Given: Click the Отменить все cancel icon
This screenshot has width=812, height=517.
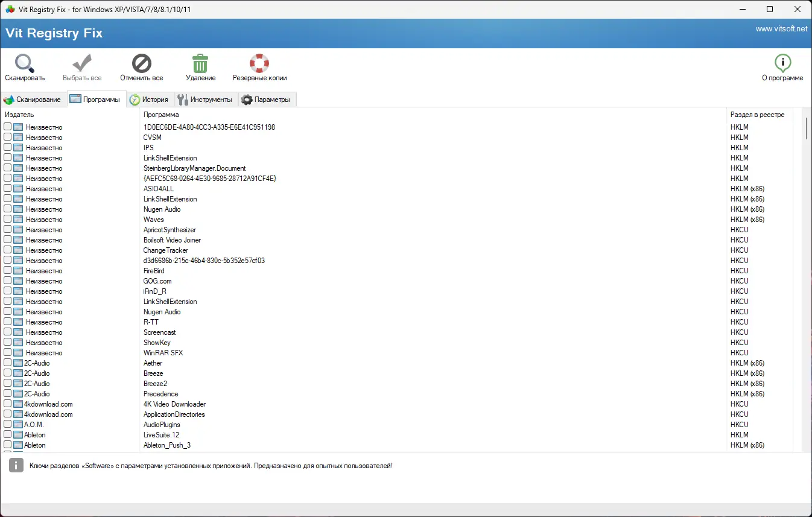Looking at the screenshot, I should coord(142,63).
